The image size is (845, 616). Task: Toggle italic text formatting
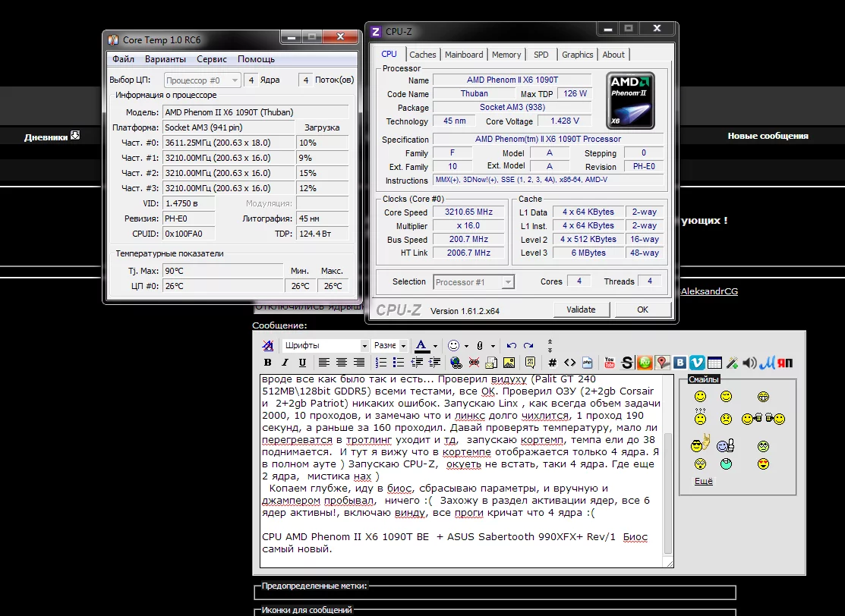tap(285, 363)
